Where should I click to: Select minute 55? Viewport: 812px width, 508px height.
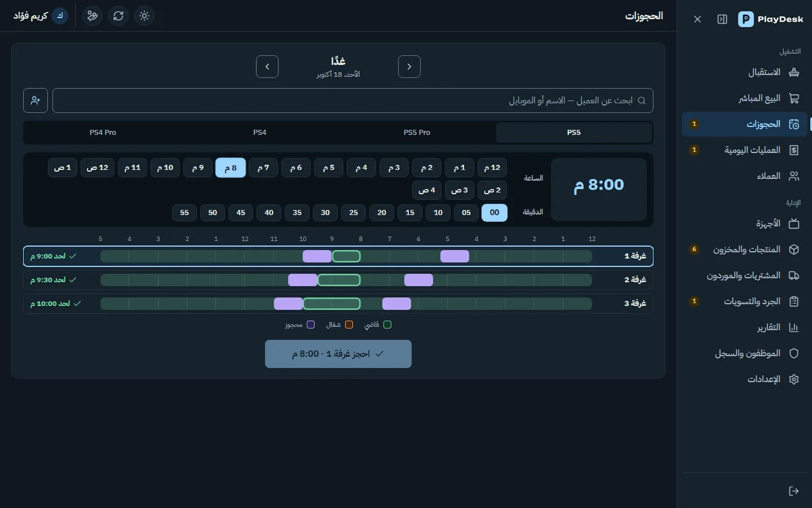[x=184, y=213]
